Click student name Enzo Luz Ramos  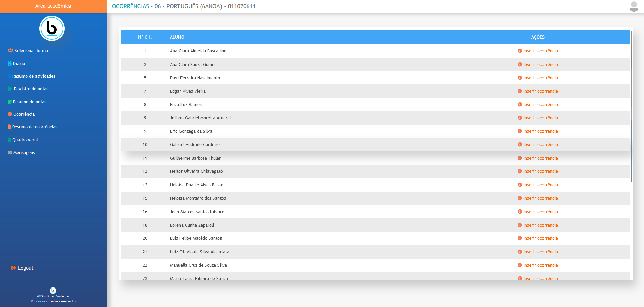click(x=186, y=104)
